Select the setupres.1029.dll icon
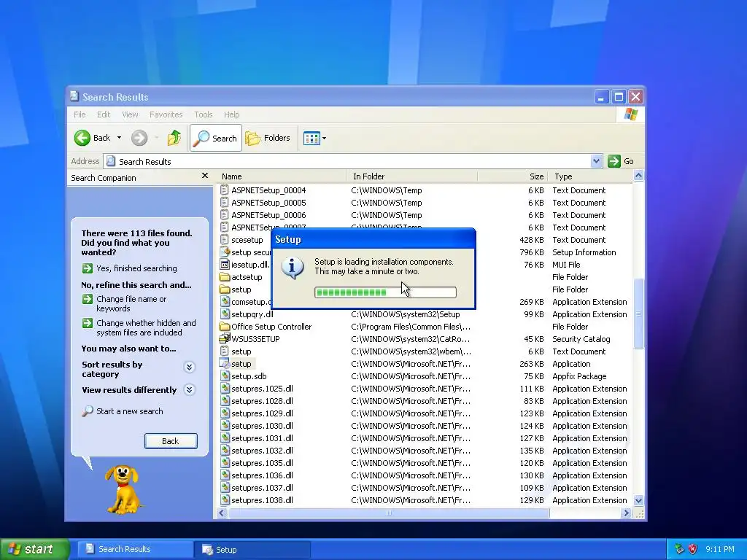 [x=225, y=413]
